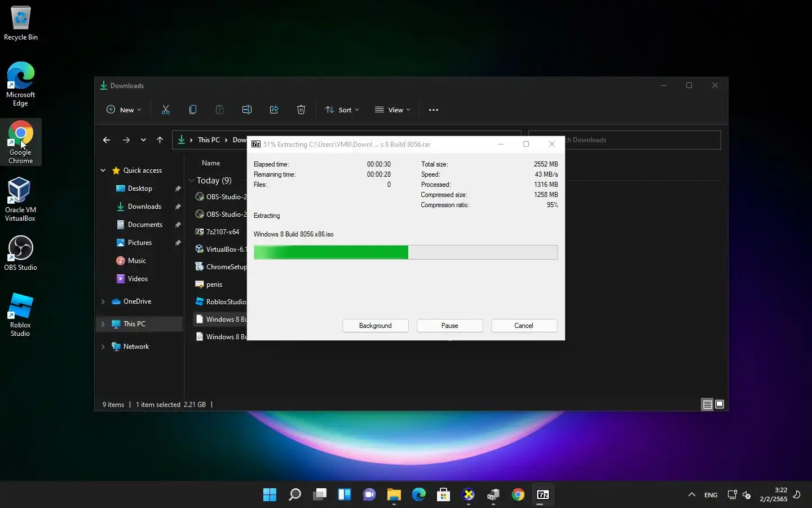Open the Windows Start button

click(270, 495)
